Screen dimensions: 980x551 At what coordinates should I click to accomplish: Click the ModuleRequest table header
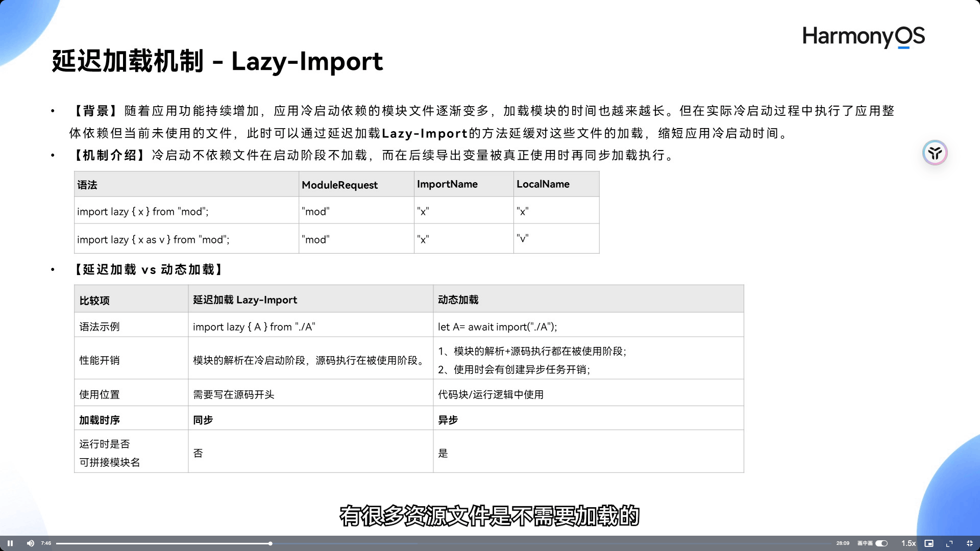pyautogui.click(x=339, y=185)
